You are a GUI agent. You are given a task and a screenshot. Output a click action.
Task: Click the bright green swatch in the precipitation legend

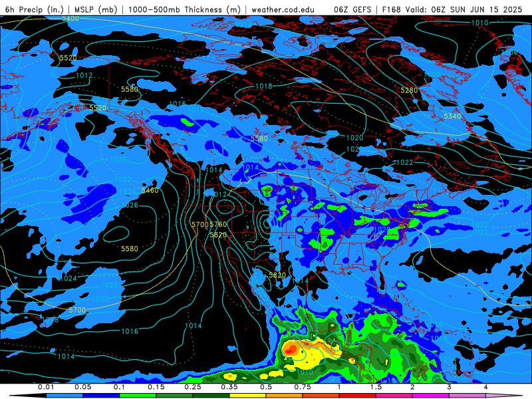tap(138, 396)
